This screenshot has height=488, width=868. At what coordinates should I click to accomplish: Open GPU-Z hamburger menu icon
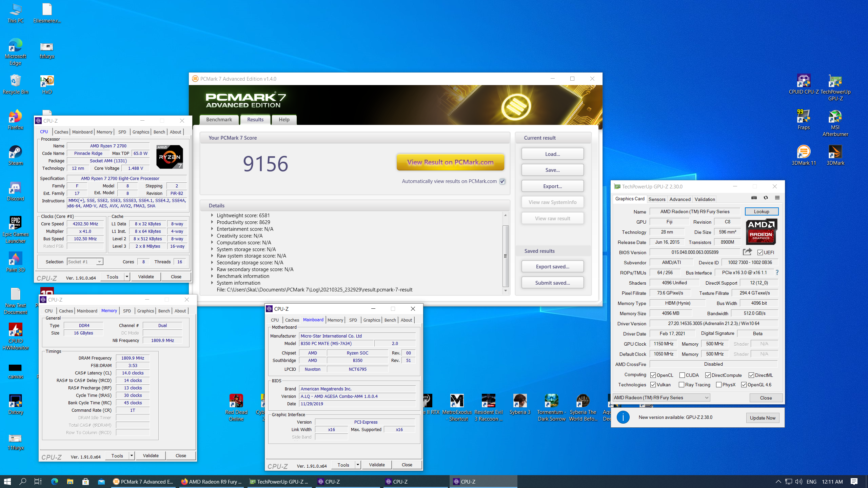coord(777,198)
